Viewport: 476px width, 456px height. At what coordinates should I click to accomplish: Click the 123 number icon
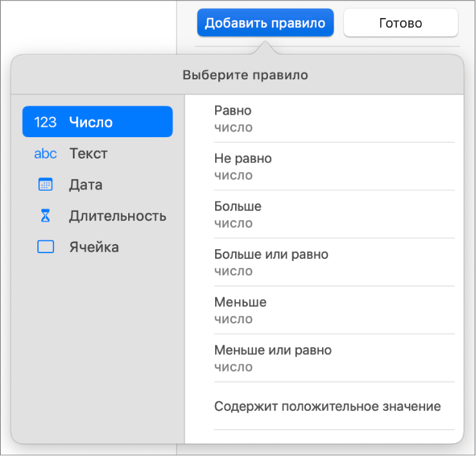45,122
